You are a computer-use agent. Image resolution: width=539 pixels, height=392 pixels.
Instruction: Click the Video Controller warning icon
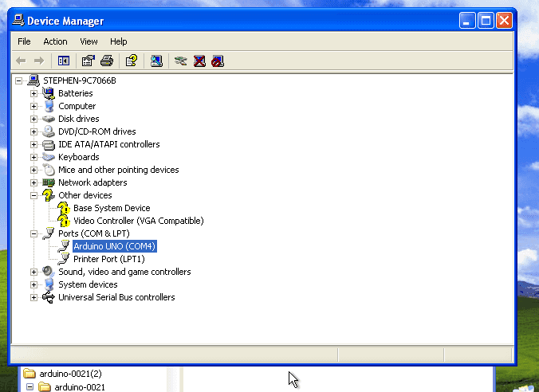[x=64, y=221]
